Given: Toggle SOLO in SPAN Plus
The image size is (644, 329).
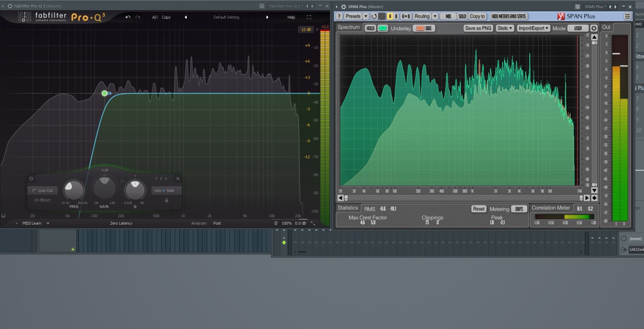Looking at the screenshot, I should 462,16.
